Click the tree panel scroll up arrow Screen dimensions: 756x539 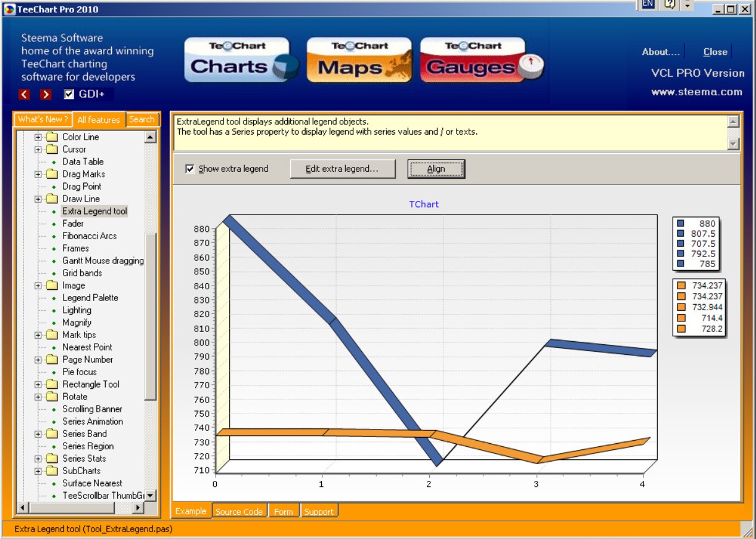click(151, 137)
